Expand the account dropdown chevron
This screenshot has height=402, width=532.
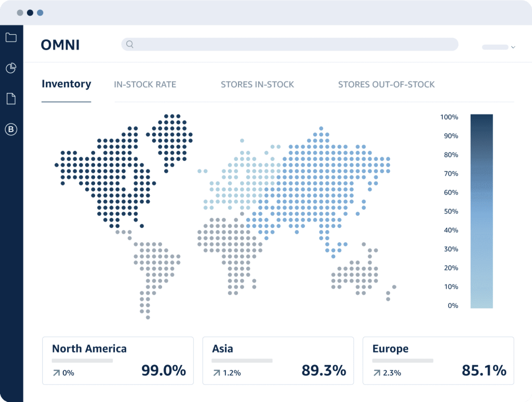click(513, 47)
